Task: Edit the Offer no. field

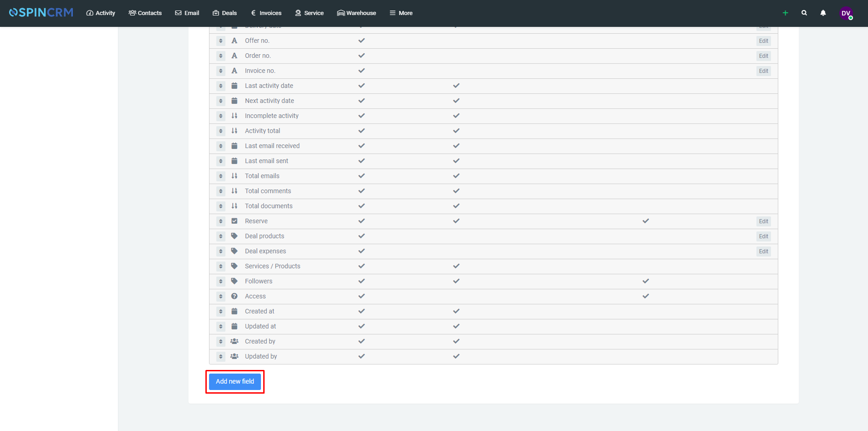Action: pos(764,41)
